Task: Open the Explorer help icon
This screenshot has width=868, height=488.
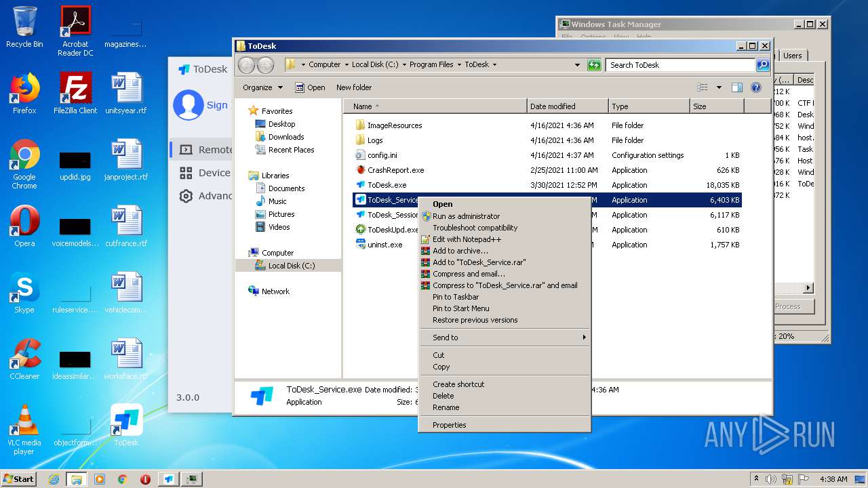Action: tap(756, 87)
